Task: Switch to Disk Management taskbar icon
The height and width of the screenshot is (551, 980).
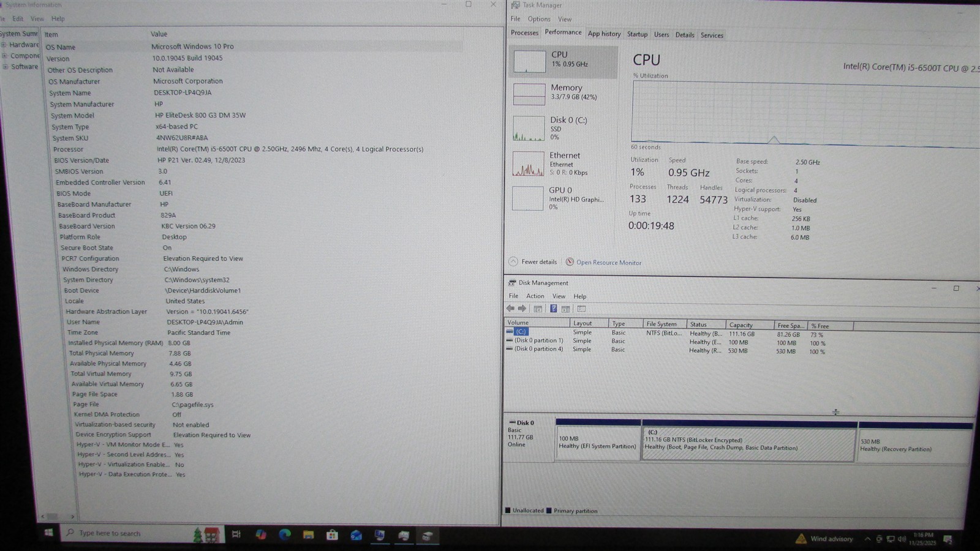Action: (x=428, y=536)
